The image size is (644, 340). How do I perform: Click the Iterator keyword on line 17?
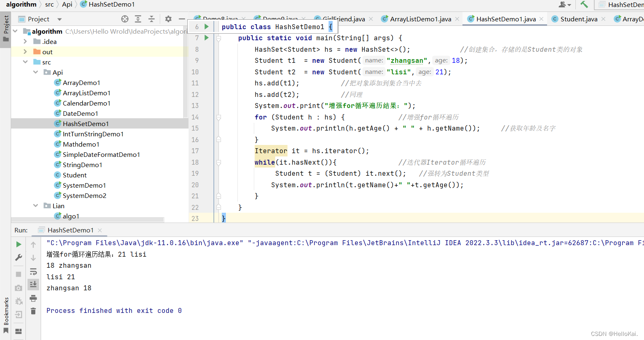[x=271, y=151]
